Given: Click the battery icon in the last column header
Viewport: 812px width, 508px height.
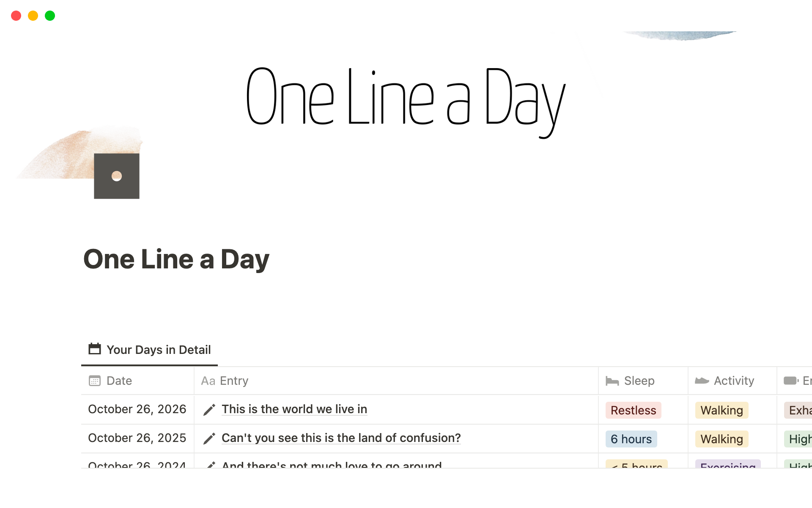Looking at the screenshot, I should pyautogui.click(x=791, y=381).
